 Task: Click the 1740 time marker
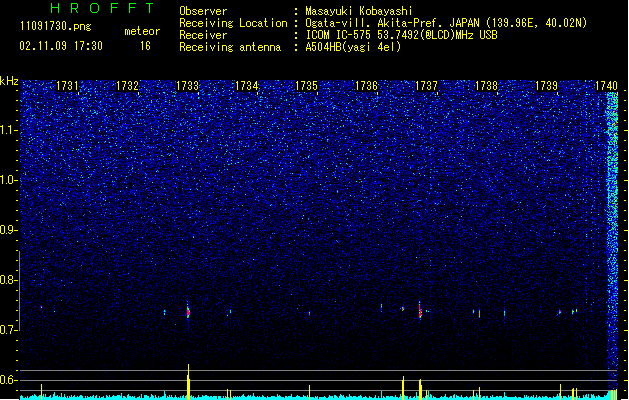(x=606, y=86)
